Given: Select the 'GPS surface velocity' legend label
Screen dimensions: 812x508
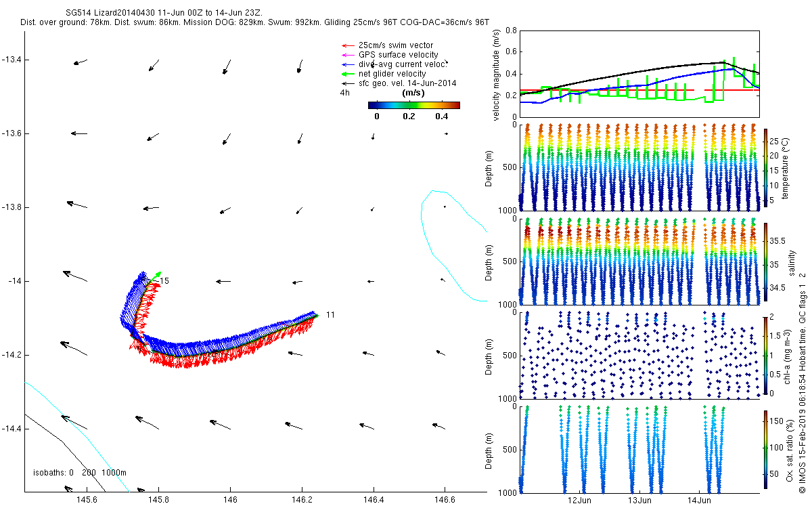Looking at the screenshot, I should [x=398, y=55].
